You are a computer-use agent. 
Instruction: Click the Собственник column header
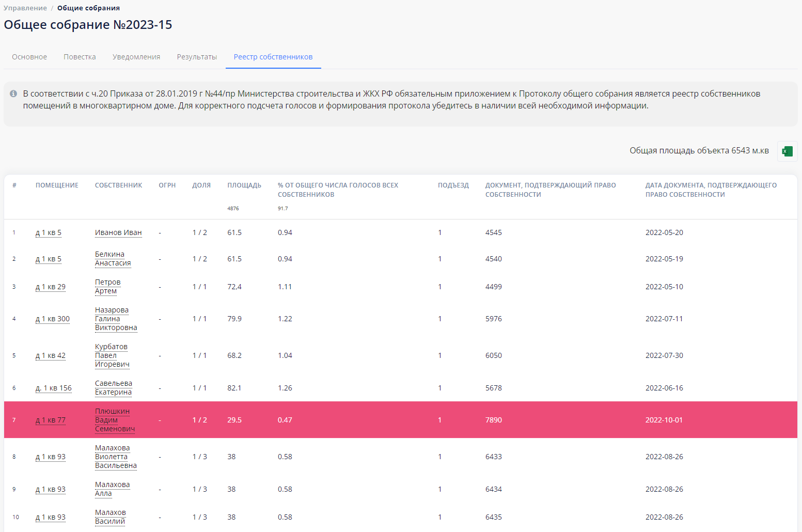click(118, 185)
